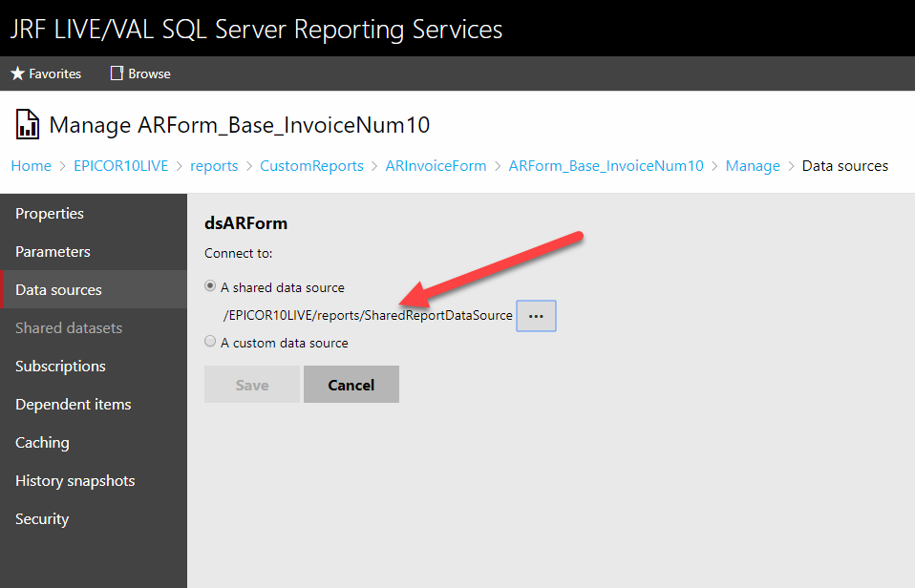Image resolution: width=915 pixels, height=588 pixels.
Task: Click the Browse page icon
Action: pos(117,73)
